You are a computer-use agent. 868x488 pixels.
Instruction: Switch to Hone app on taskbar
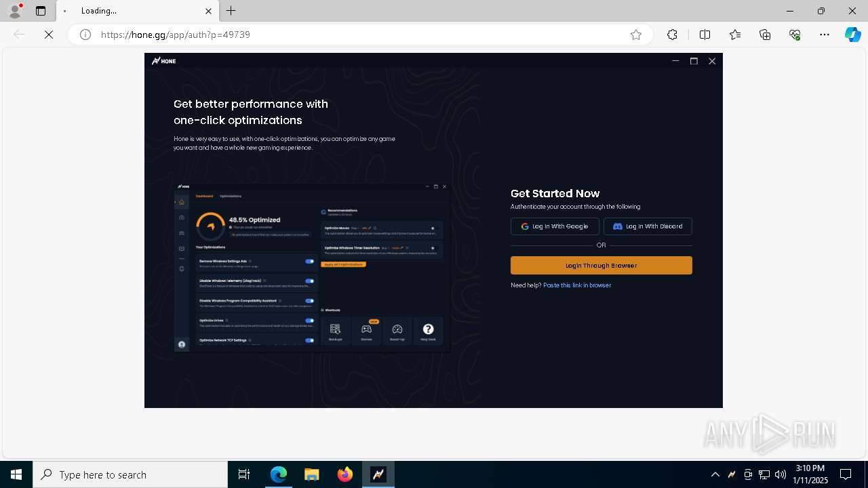tap(378, 474)
